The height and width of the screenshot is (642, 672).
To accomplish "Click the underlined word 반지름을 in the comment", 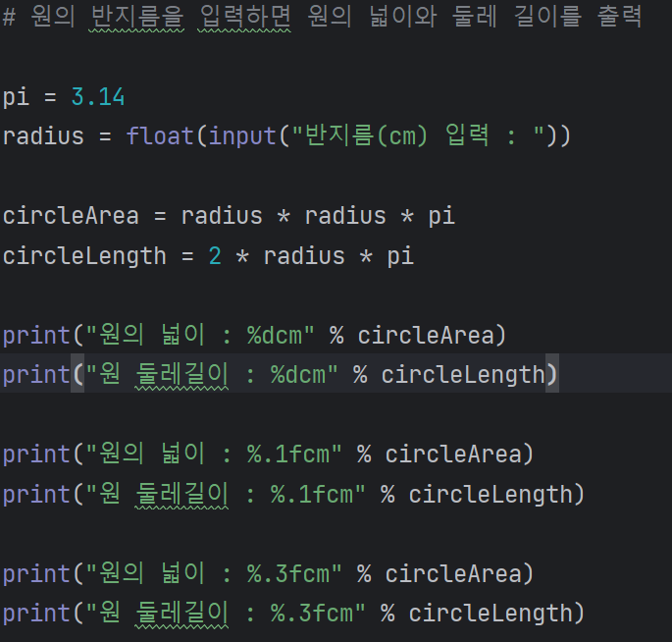I will coord(136,17).
